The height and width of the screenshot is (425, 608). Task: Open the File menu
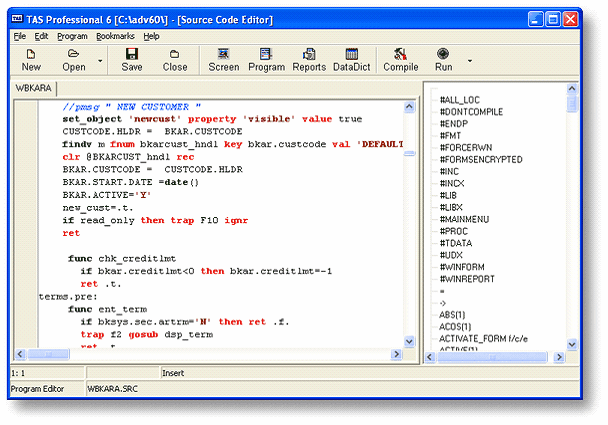[x=19, y=36]
